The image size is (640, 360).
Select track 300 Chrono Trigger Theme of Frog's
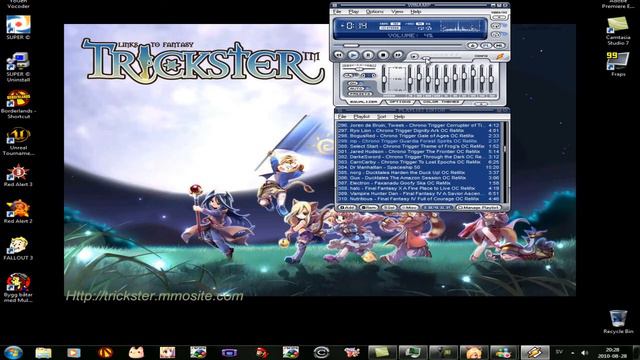tap(418, 146)
